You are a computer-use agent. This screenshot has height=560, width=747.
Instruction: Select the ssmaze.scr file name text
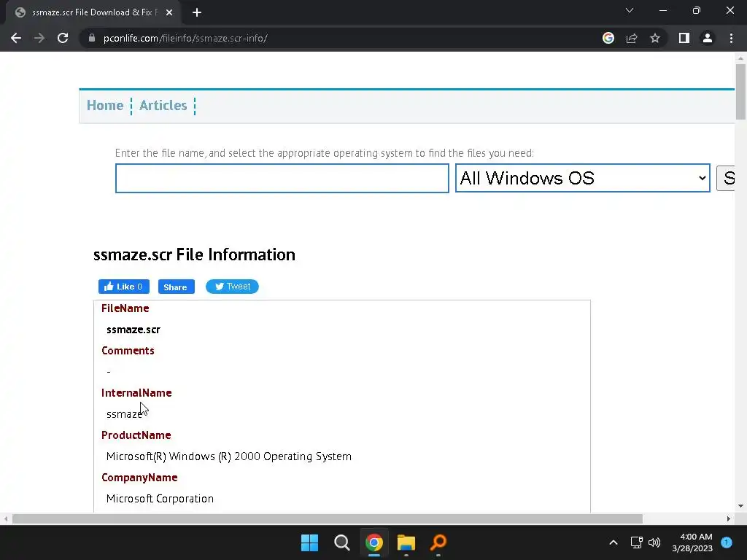coord(133,330)
